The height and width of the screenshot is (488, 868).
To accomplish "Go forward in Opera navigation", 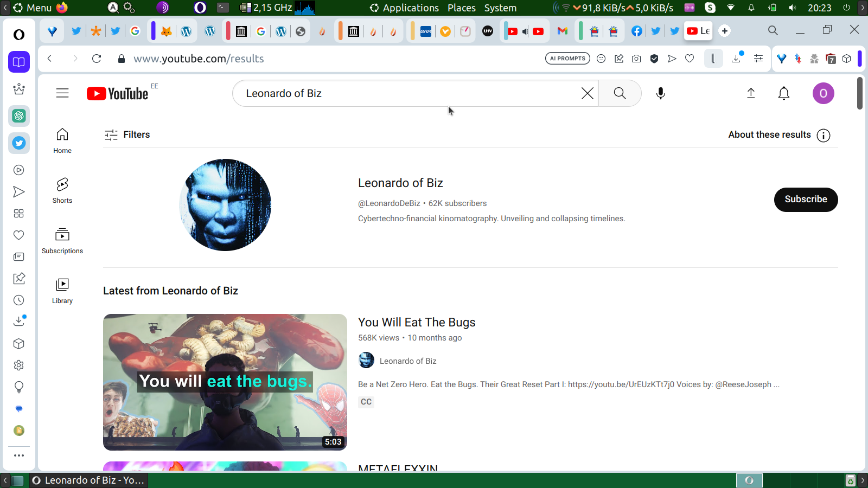I will point(75,59).
